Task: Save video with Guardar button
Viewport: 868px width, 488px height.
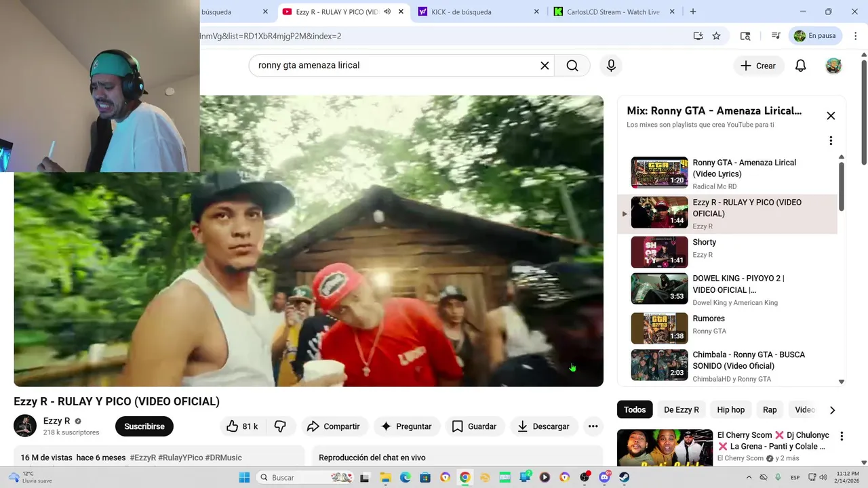Action: click(474, 426)
